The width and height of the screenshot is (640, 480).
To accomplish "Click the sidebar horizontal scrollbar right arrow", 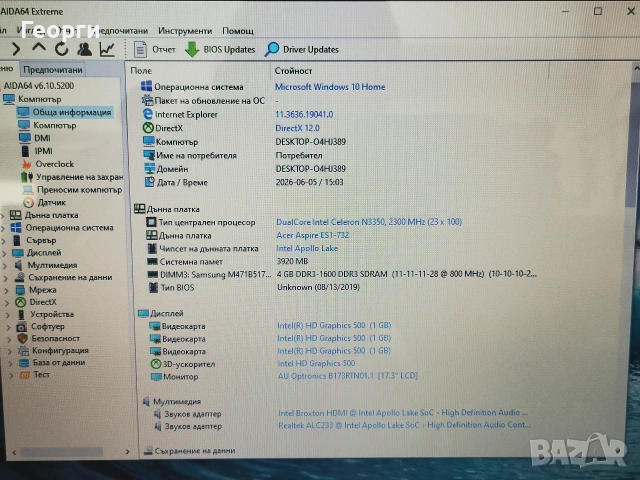I will (127, 451).
